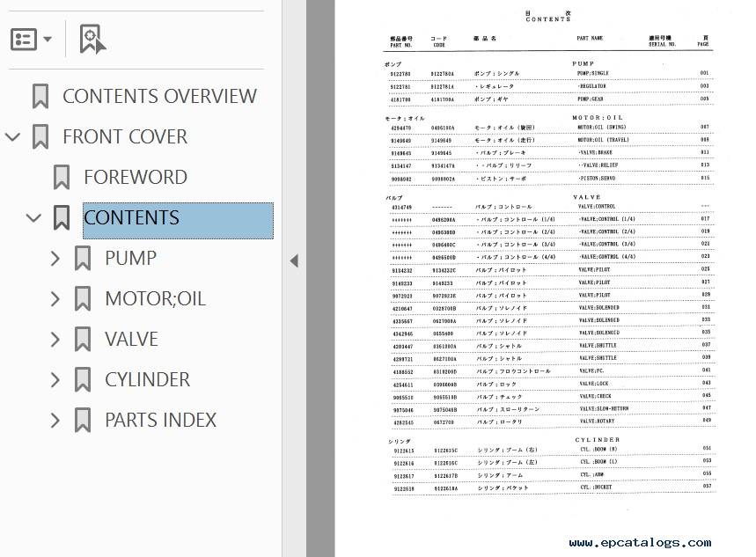Click the MOTOR:OIL section heading in document
The width and height of the screenshot is (756, 557).
598,118
